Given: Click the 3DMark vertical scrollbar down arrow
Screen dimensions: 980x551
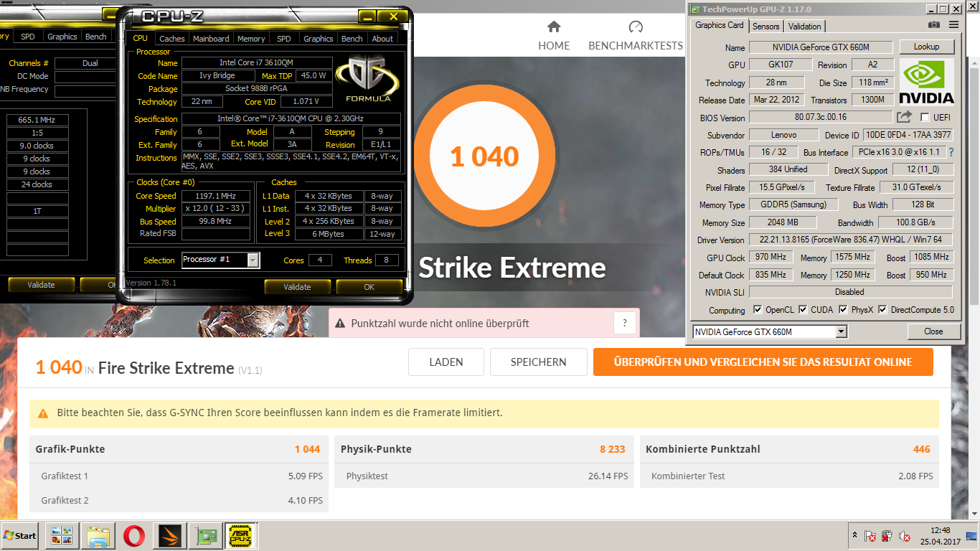Looking at the screenshot, I should point(974,514).
